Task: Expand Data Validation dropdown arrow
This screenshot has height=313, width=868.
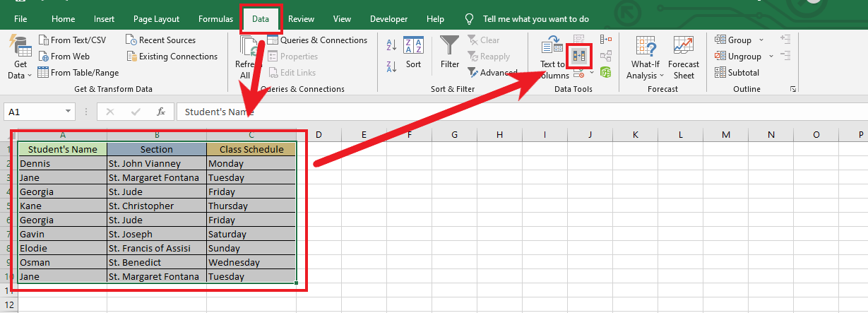Action: click(592, 73)
